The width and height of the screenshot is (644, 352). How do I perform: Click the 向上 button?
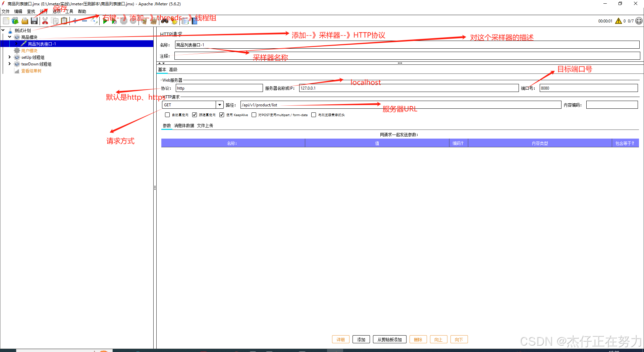[x=439, y=339]
